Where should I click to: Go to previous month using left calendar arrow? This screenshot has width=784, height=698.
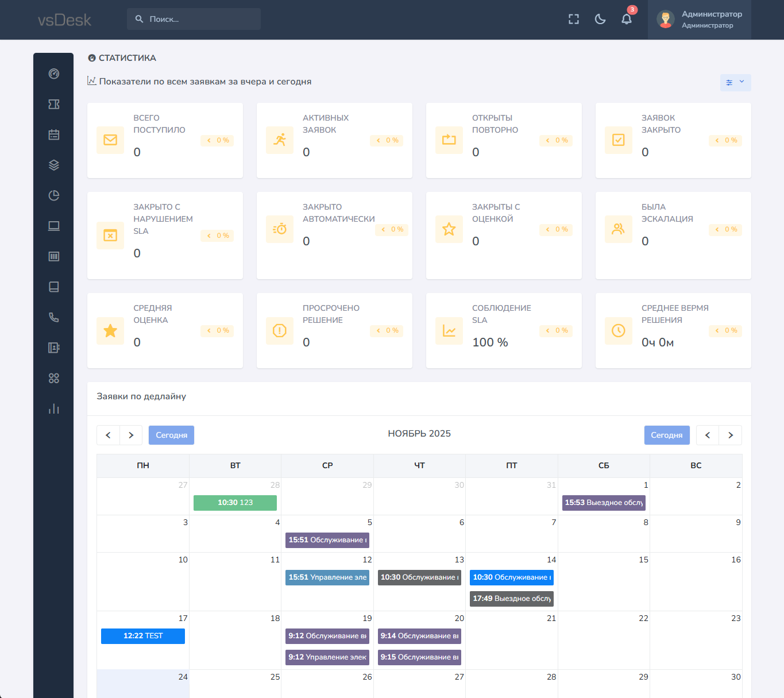point(108,435)
